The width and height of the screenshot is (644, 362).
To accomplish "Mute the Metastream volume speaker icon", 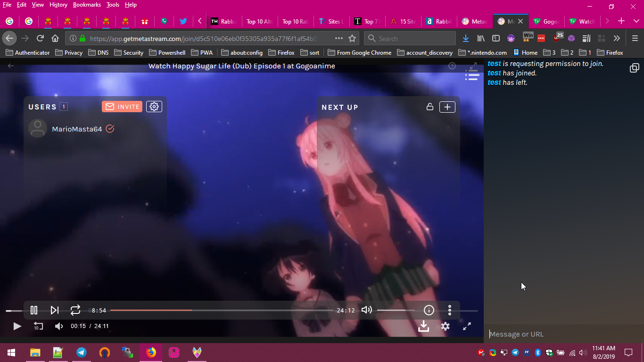I will [x=366, y=310].
